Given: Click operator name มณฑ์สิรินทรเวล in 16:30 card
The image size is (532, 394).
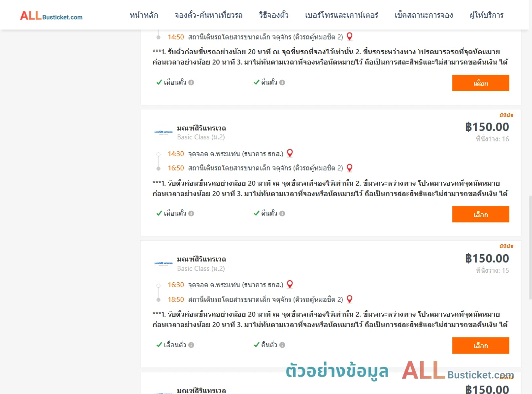Looking at the screenshot, I should click(201, 259).
